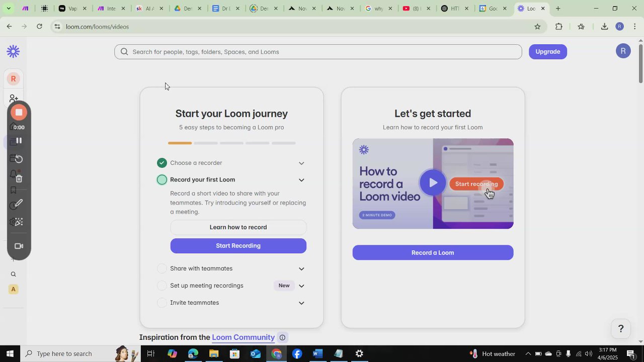Toggle the Share with teammates circle
This screenshot has height=362, width=644.
pyautogui.click(x=162, y=268)
